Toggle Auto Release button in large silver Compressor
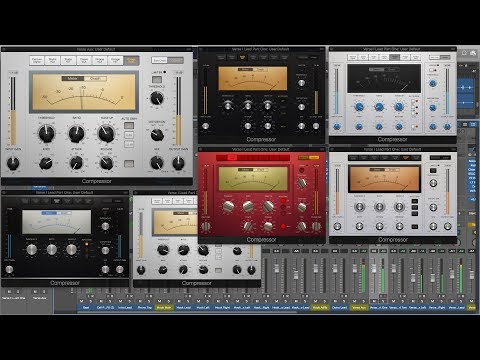480x360 pixels. pyautogui.click(x=129, y=163)
